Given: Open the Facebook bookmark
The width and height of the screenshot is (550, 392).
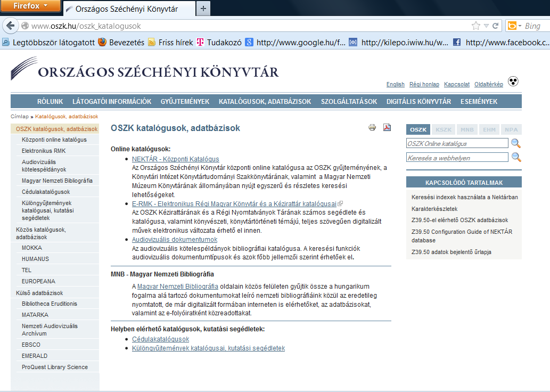Looking at the screenshot, I should coord(501,43).
